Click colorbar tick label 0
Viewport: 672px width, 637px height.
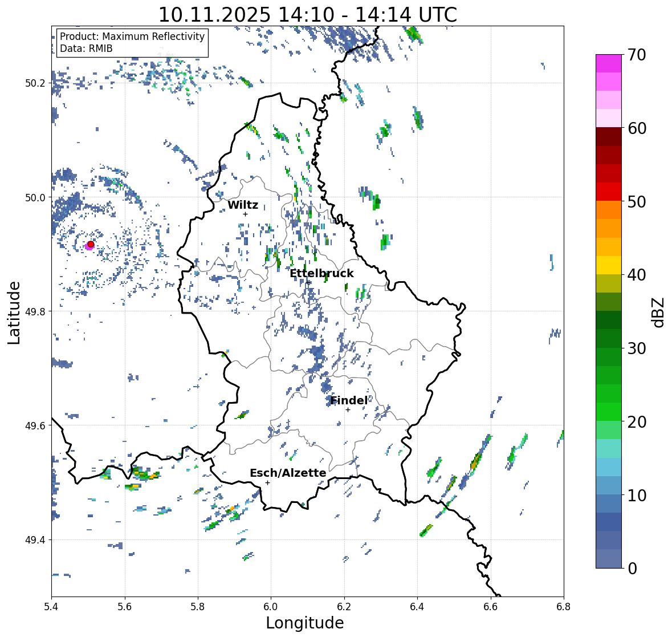click(x=632, y=569)
